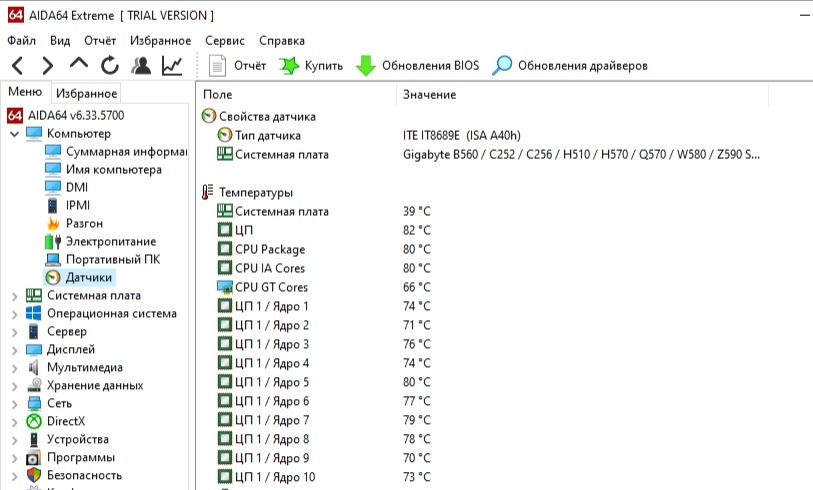Expand the Системная плата tree node
Viewport: 813px width, 490px height.
(x=14, y=296)
